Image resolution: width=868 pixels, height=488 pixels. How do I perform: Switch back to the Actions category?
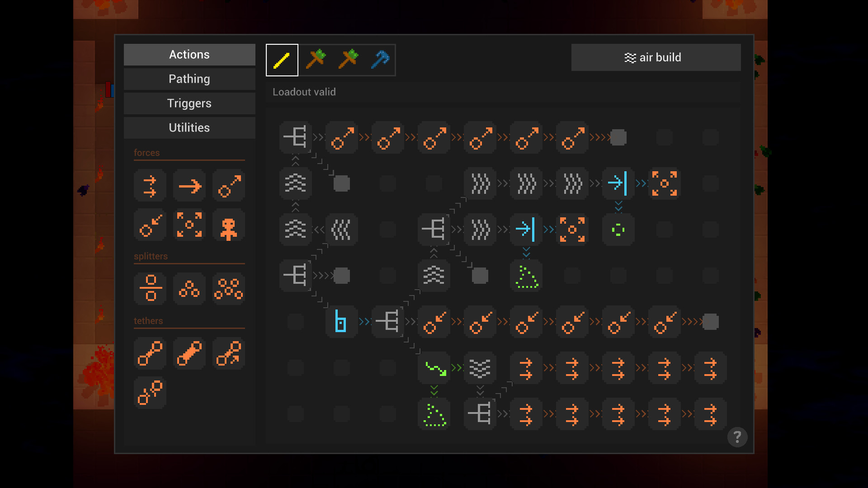click(189, 54)
